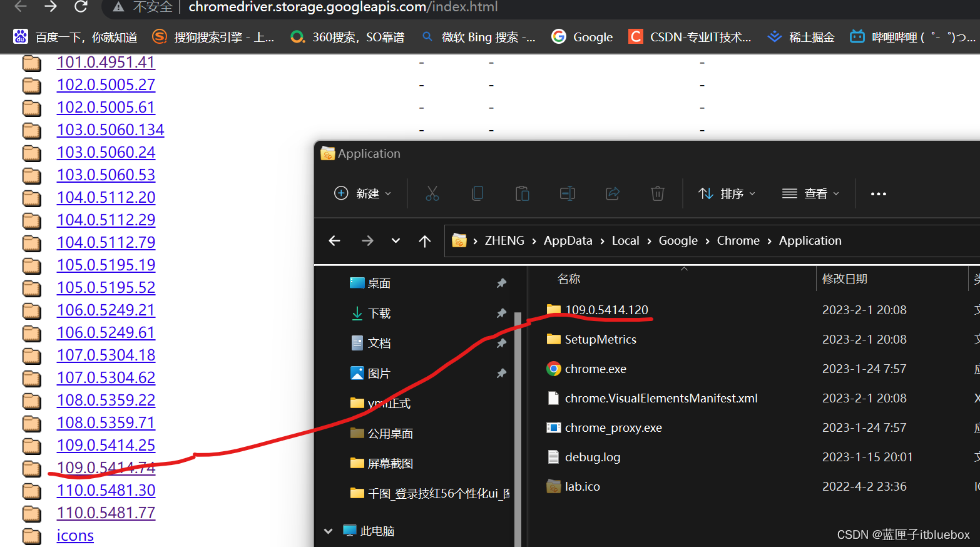Expand chevron after AppData in breadcrumb
The image size is (980, 547).
[602, 242]
